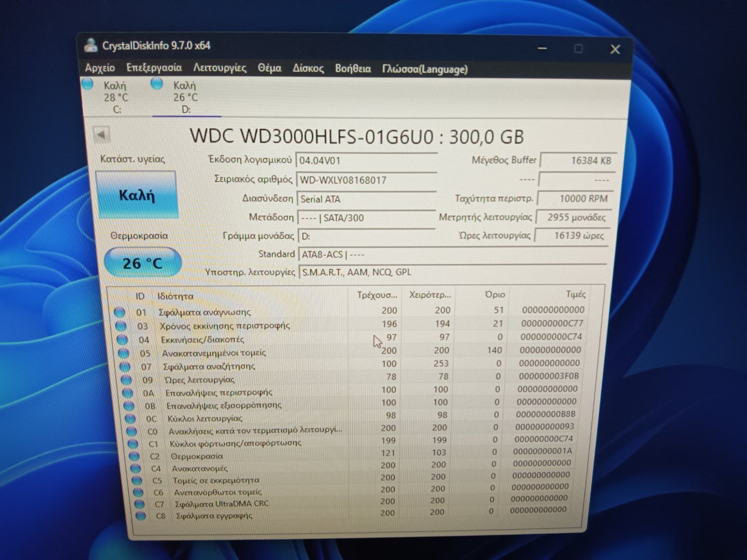Open the Δίσκος menu
747x560 pixels.
point(308,68)
